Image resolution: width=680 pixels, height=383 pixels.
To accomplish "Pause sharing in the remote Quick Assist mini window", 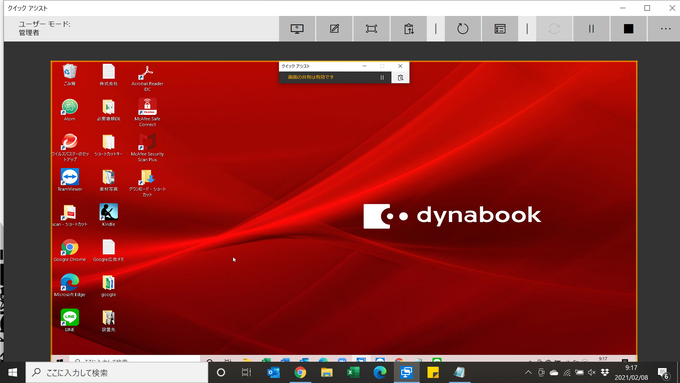I will [382, 78].
